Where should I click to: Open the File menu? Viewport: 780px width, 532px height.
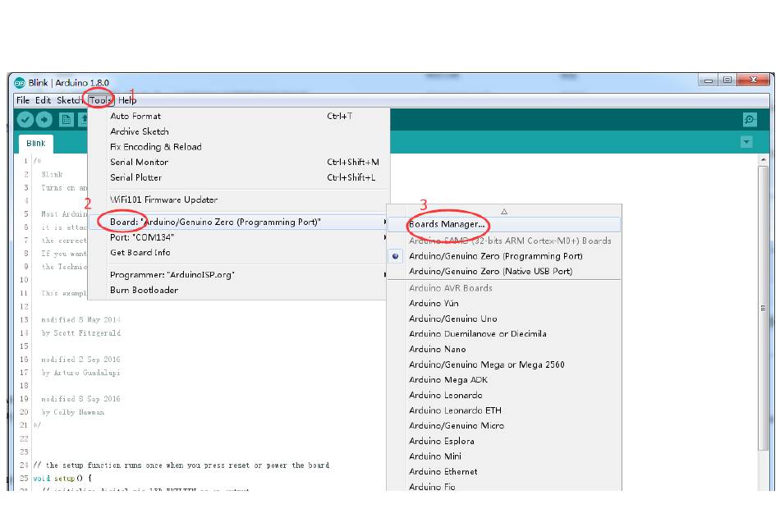(23, 100)
